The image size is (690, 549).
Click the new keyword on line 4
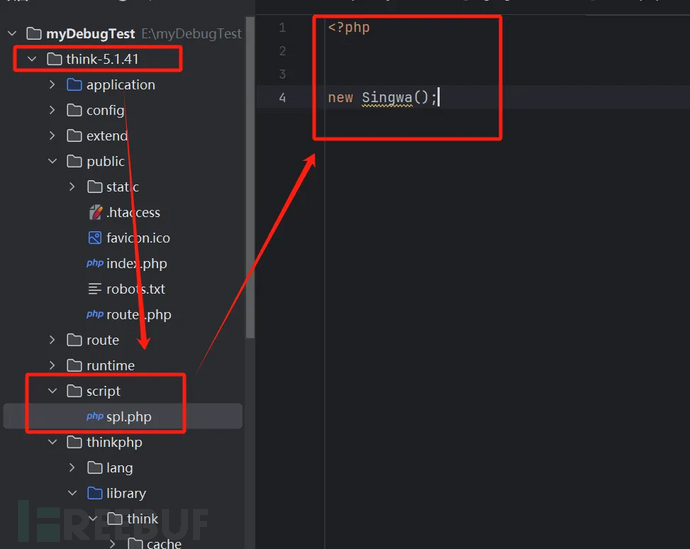(340, 97)
